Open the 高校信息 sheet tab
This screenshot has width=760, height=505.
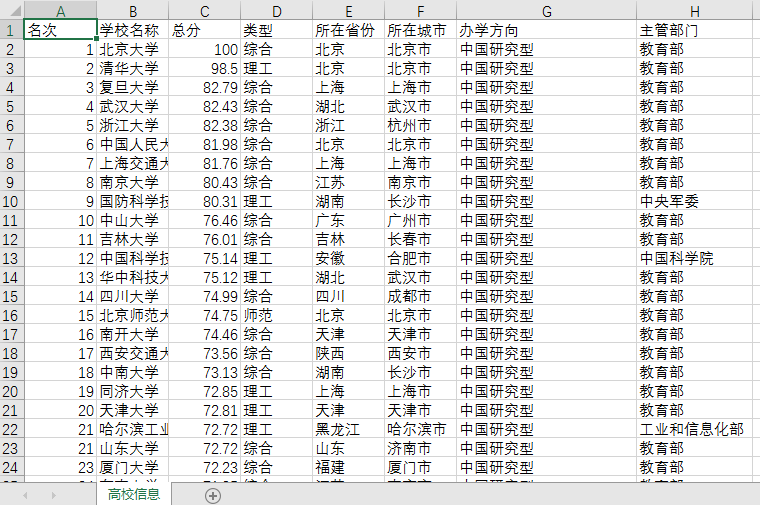click(x=134, y=494)
